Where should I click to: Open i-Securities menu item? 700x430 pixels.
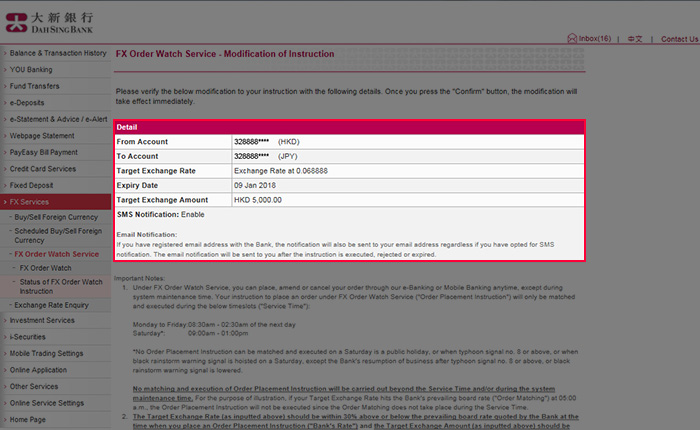(28, 337)
